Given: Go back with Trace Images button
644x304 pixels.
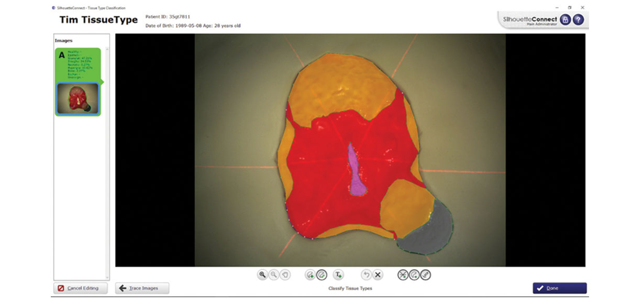Looking at the screenshot, I should coord(142,288).
